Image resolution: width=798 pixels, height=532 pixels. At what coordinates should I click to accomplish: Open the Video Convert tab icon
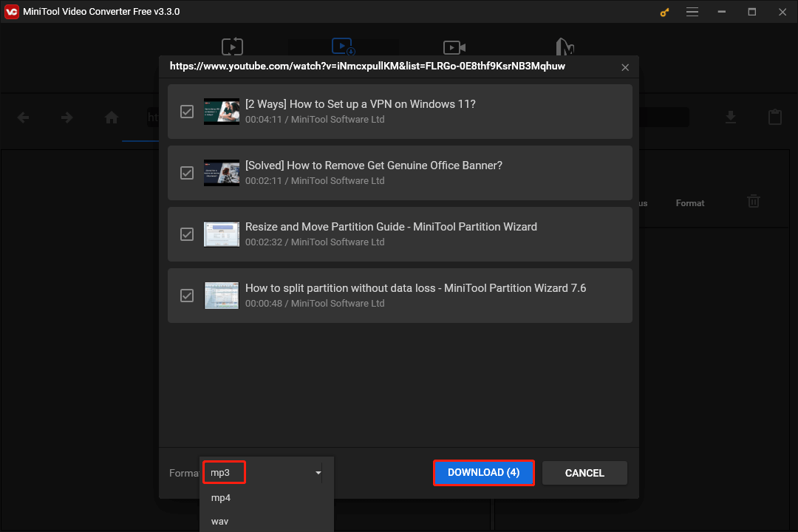(x=232, y=47)
